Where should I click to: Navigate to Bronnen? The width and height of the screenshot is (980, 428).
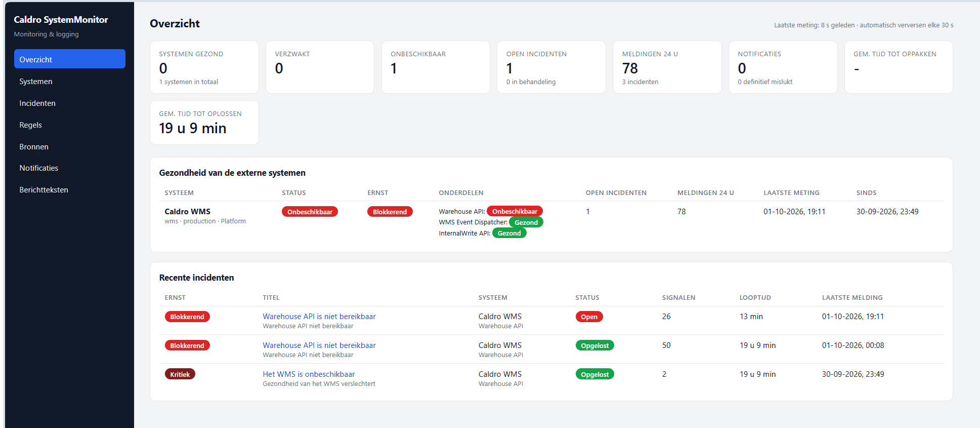(70, 146)
